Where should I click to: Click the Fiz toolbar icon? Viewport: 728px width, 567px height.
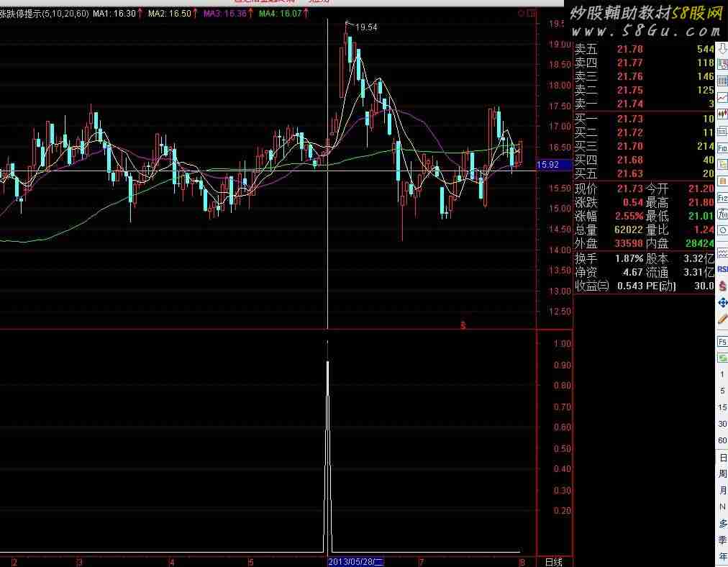pos(722,197)
